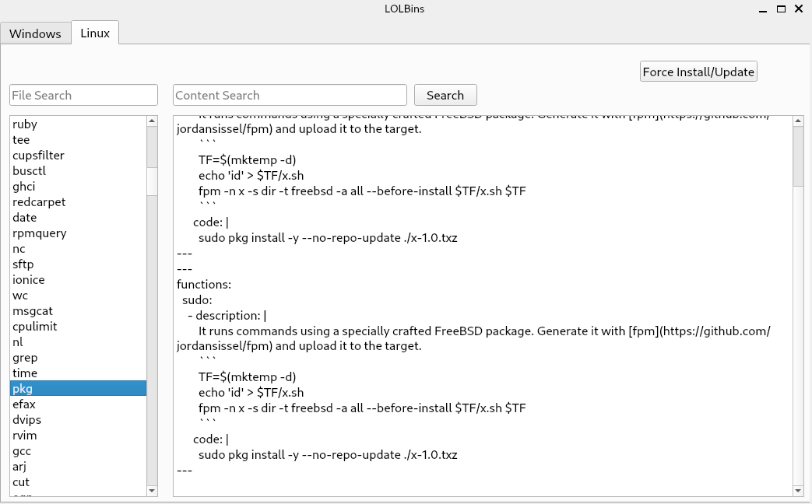The width and height of the screenshot is (812, 504).
Task: Select rvim in the file list
Action: point(78,436)
